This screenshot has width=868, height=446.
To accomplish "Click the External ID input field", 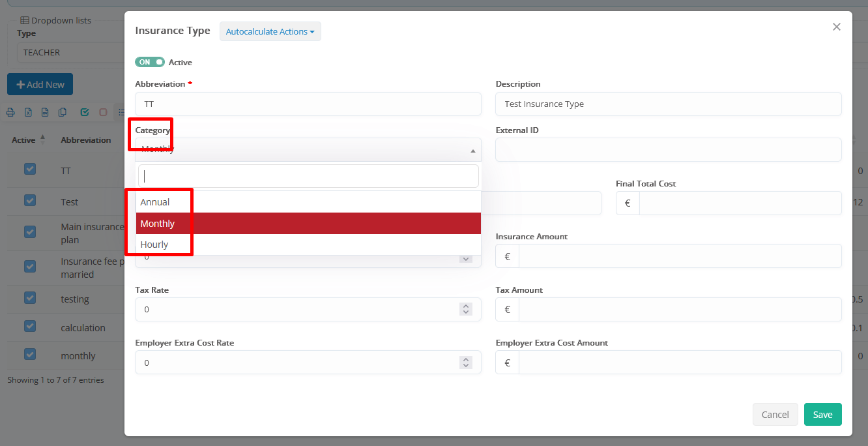I will coord(668,149).
